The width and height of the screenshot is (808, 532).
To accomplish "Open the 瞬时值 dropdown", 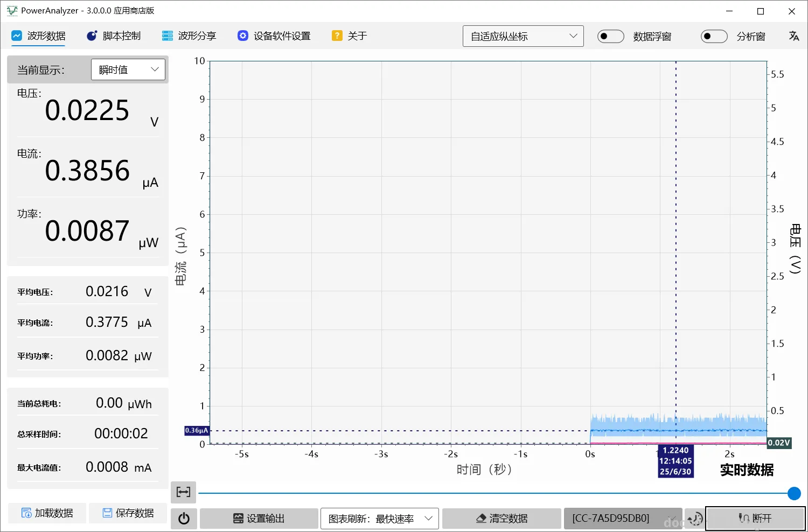I will [x=128, y=69].
